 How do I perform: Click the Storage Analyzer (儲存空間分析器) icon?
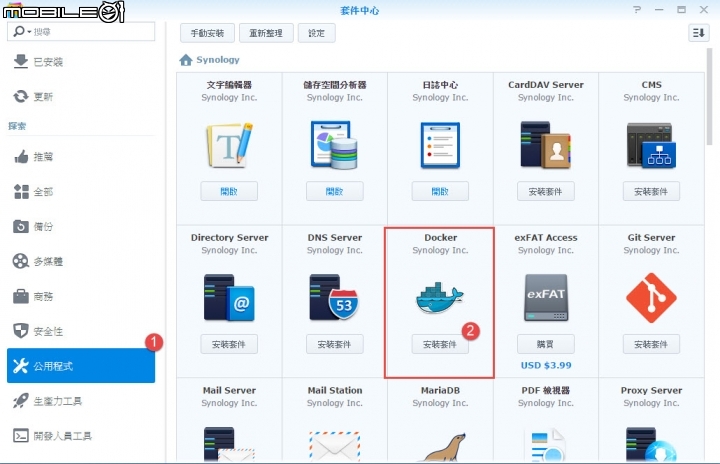click(334, 145)
